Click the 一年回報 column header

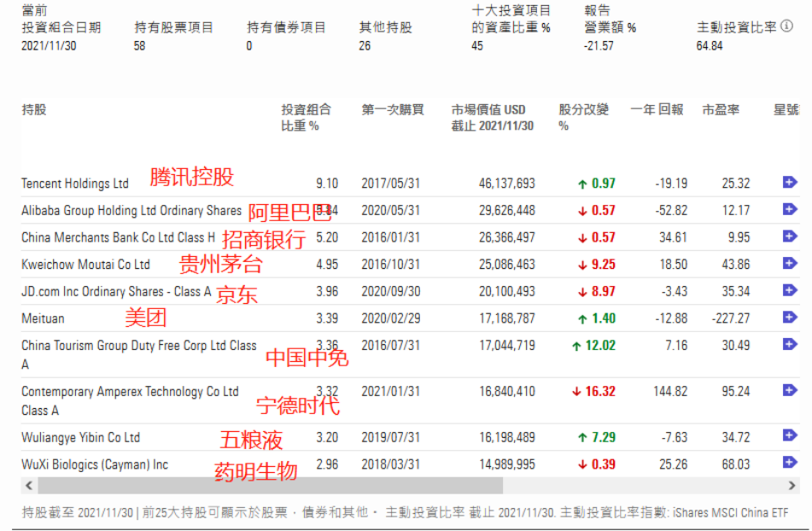coord(657,110)
